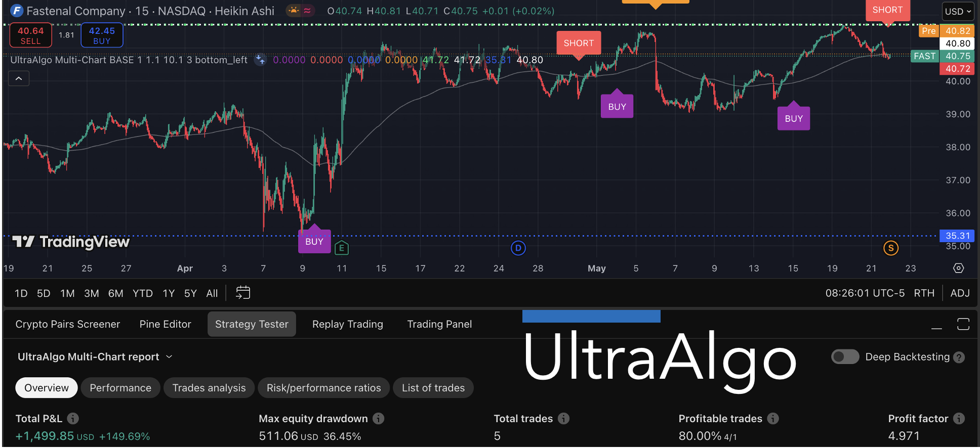Click the +1,499.85 USD Total P&L value

55,436
